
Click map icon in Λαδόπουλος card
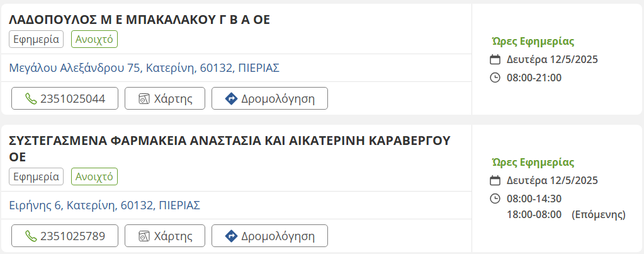tap(144, 98)
